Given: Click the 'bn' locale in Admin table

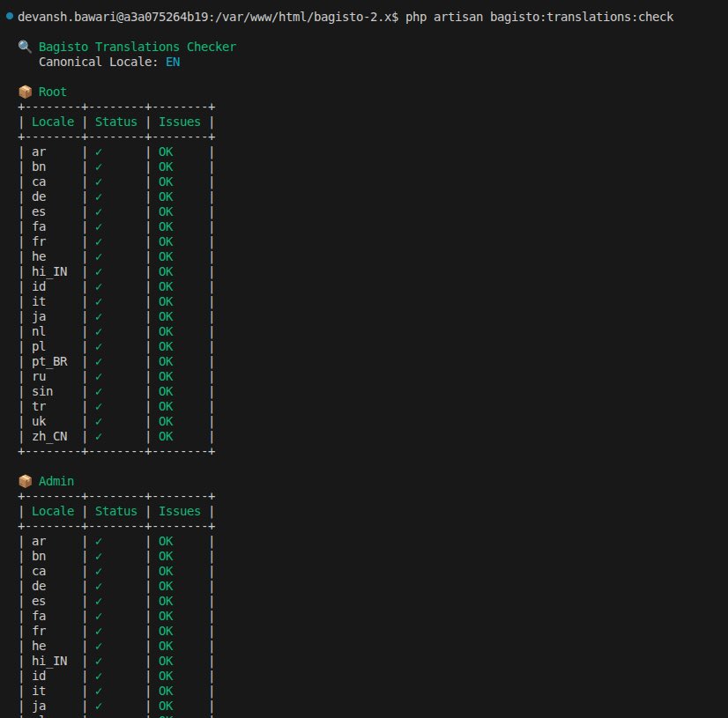Looking at the screenshot, I should (x=39, y=556).
